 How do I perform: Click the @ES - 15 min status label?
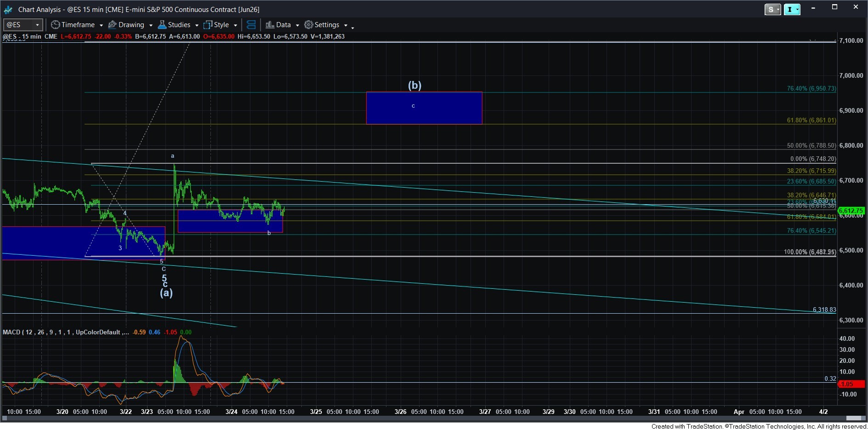pyautogui.click(x=22, y=36)
